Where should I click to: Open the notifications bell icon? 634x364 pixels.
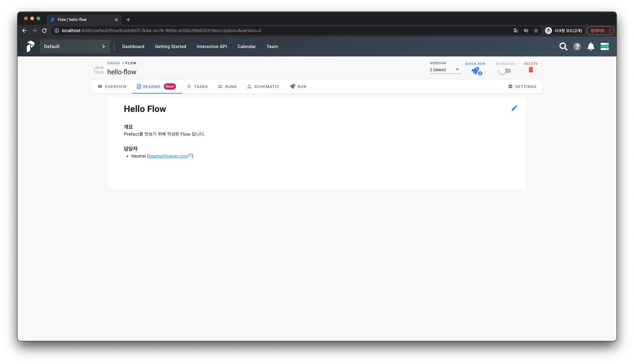[x=591, y=46]
